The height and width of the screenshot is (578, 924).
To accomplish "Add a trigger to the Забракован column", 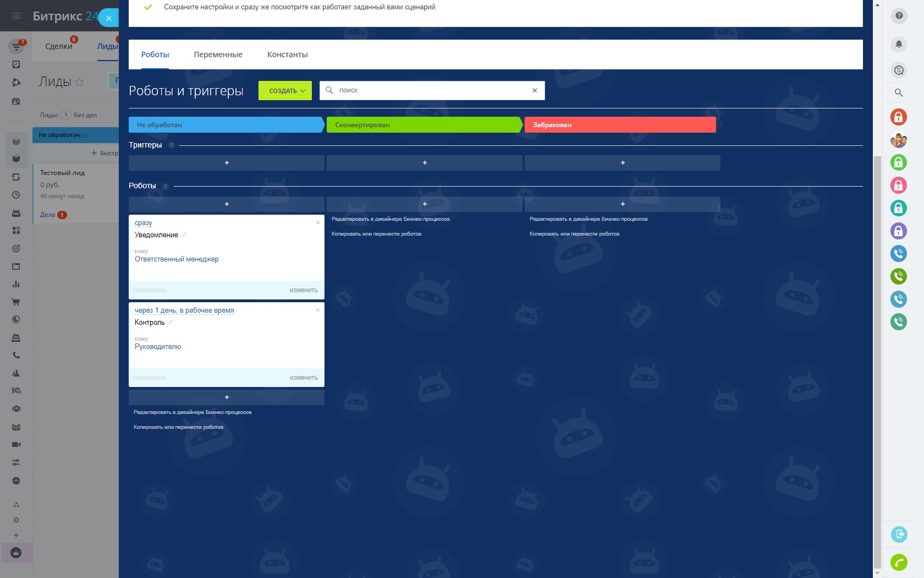I will pos(623,163).
